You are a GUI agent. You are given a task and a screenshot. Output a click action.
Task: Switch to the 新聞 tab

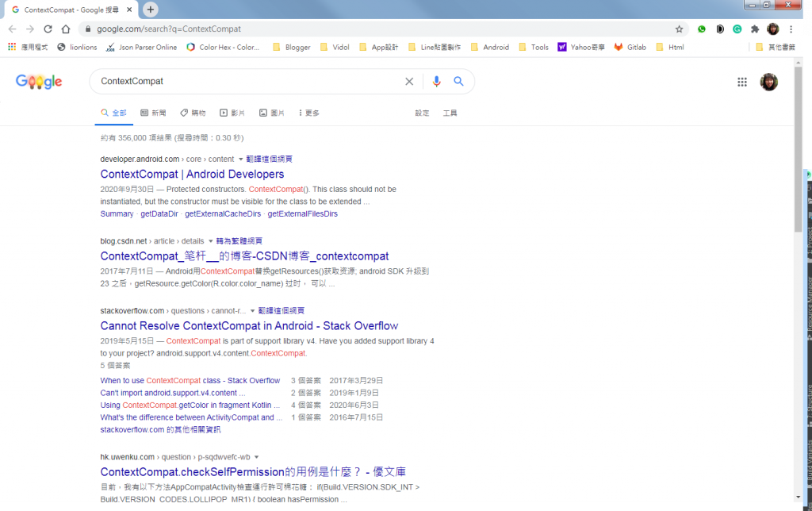(x=153, y=113)
